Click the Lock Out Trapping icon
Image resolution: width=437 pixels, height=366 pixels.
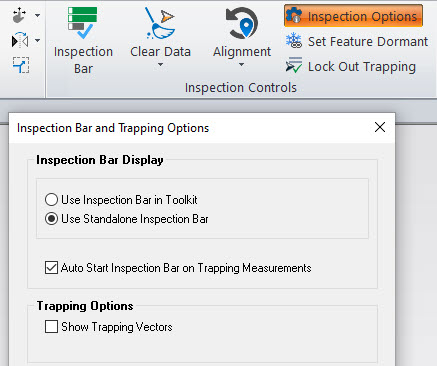coord(294,65)
